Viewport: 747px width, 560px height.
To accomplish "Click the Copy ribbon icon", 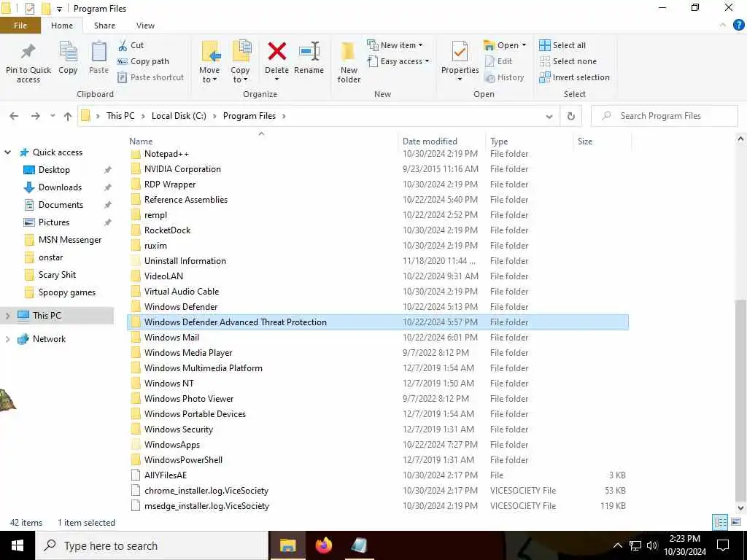I will click(x=68, y=52).
